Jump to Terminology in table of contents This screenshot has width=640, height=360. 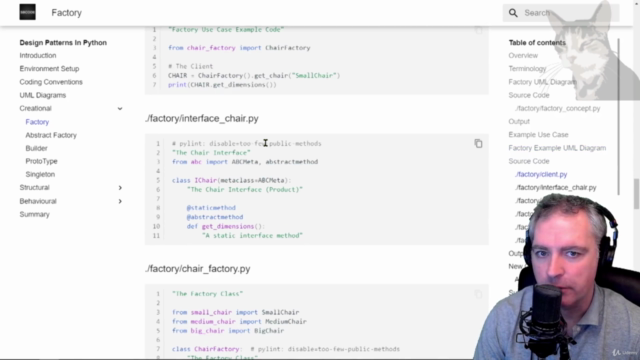(527, 69)
